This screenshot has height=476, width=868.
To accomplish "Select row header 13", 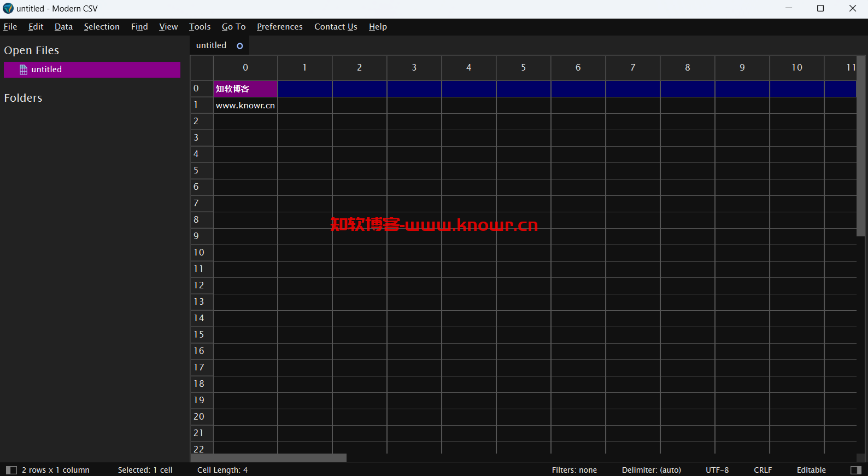I will pyautogui.click(x=202, y=302).
